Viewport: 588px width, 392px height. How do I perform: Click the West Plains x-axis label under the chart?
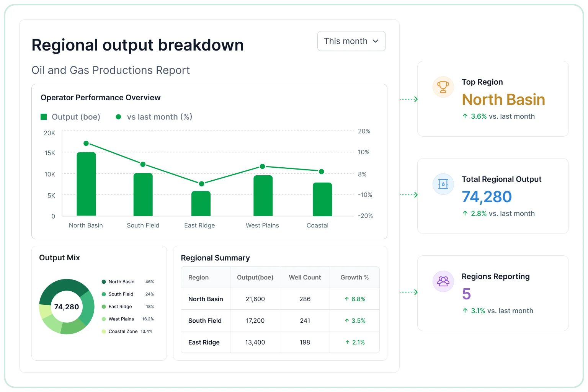(x=262, y=225)
